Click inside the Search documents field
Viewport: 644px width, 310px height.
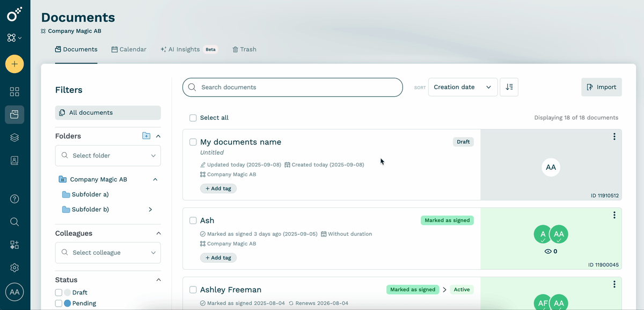(292, 86)
